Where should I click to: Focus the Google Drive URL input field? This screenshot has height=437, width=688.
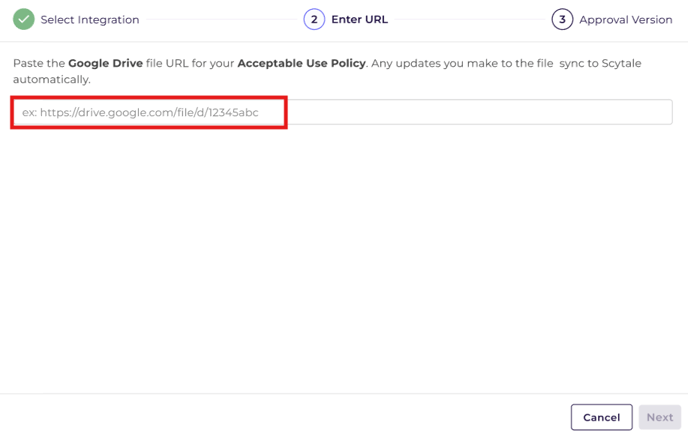(343, 112)
